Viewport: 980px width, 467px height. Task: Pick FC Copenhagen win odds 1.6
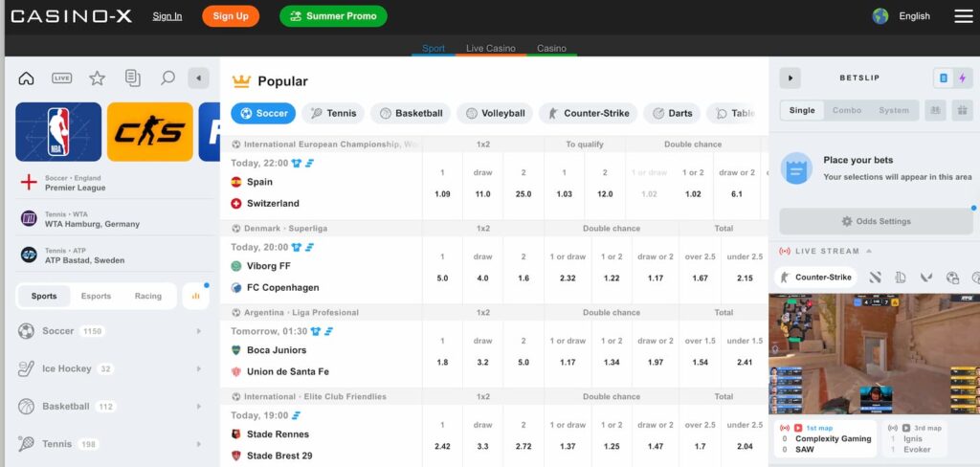click(x=523, y=278)
